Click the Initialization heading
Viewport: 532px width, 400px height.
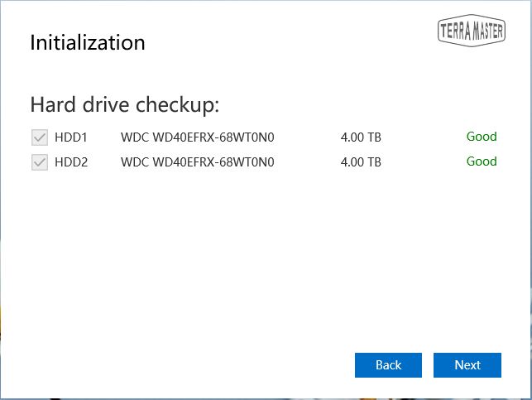[x=88, y=42]
